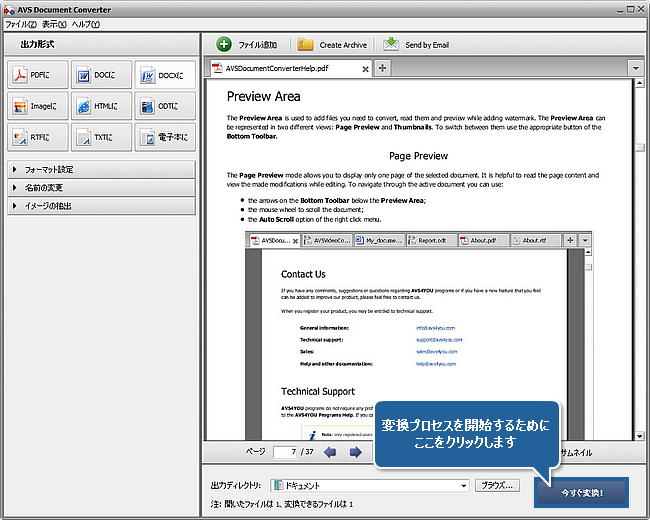The height and width of the screenshot is (520, 650).
Task: Click the 出力形式 panel header
Action: tap(101, 44)
